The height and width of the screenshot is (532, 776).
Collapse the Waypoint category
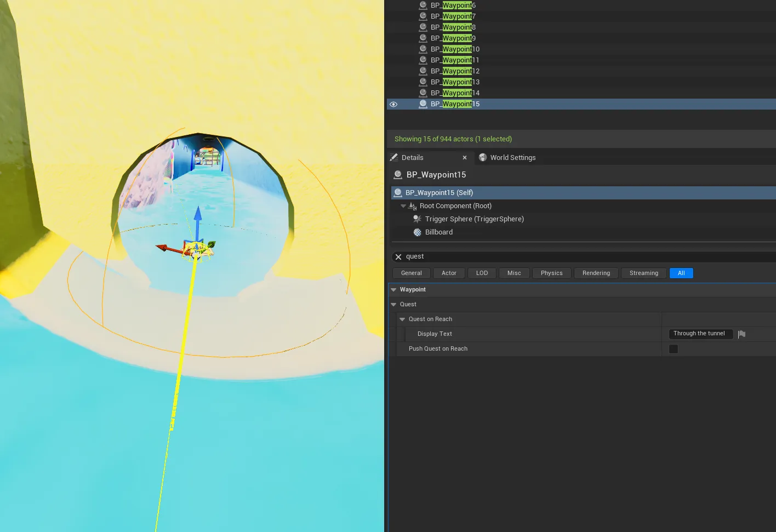click(x=393, y=290)
